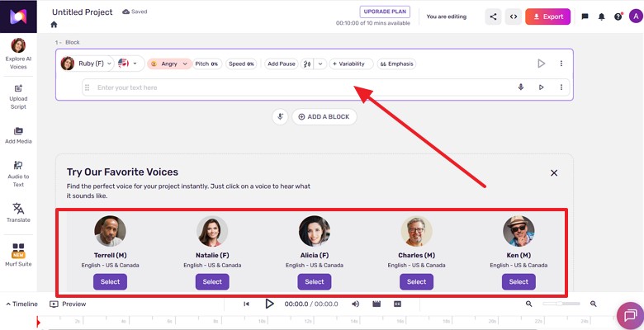Open Explore AI Voices in sidebar

(18, 54)
